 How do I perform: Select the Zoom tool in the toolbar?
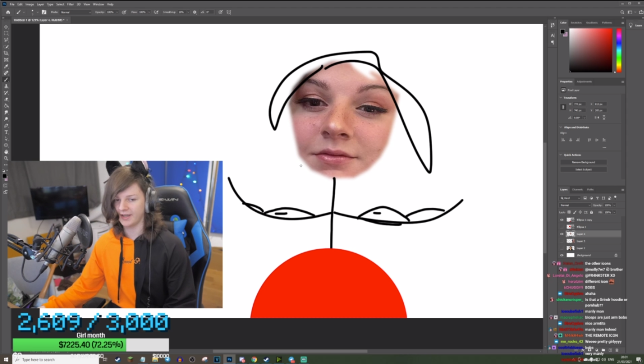[x=6, y=158]
